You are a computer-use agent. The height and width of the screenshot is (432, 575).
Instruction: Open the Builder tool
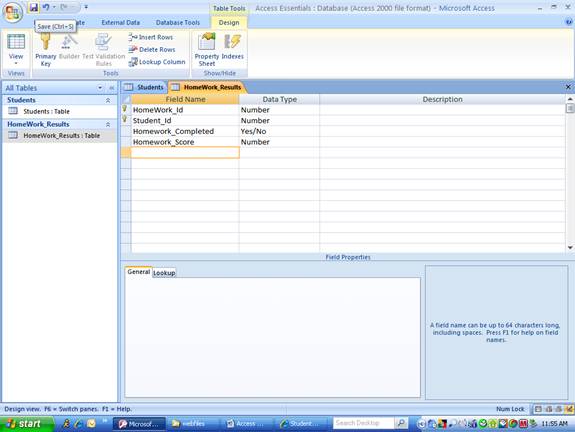point(69,47)
